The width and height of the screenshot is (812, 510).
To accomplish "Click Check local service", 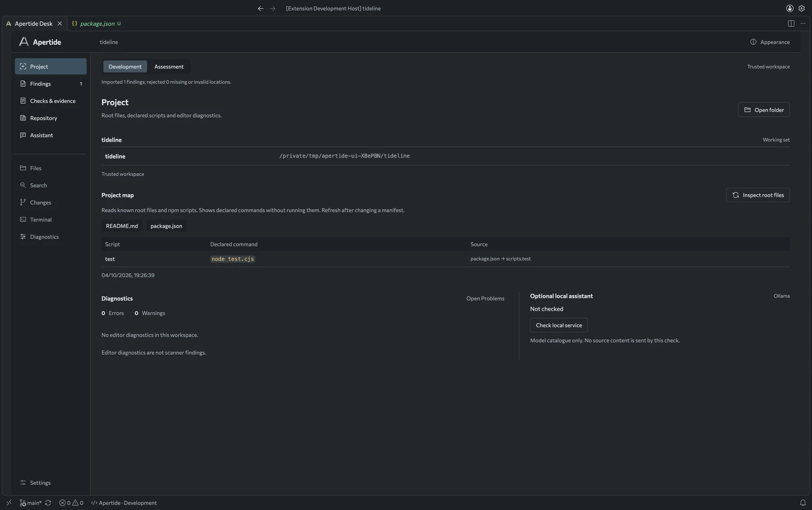I will pos(558,325).
